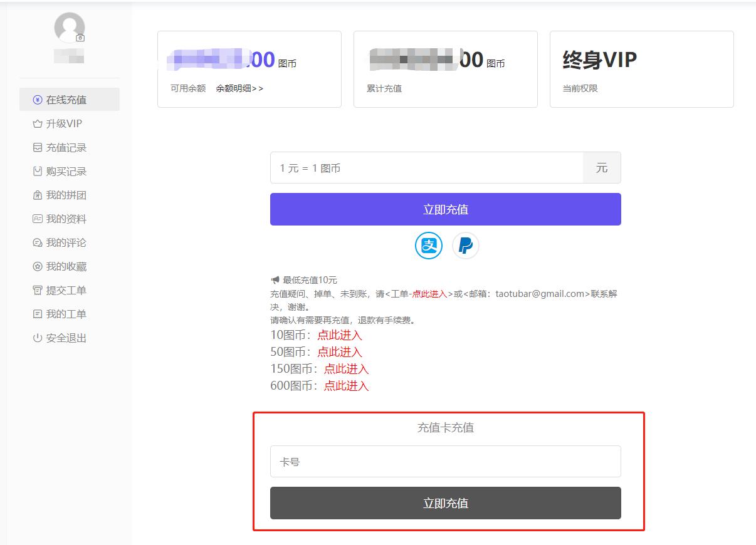
Task: Open the 我的资料 profile page
Action: pos(66,219)
